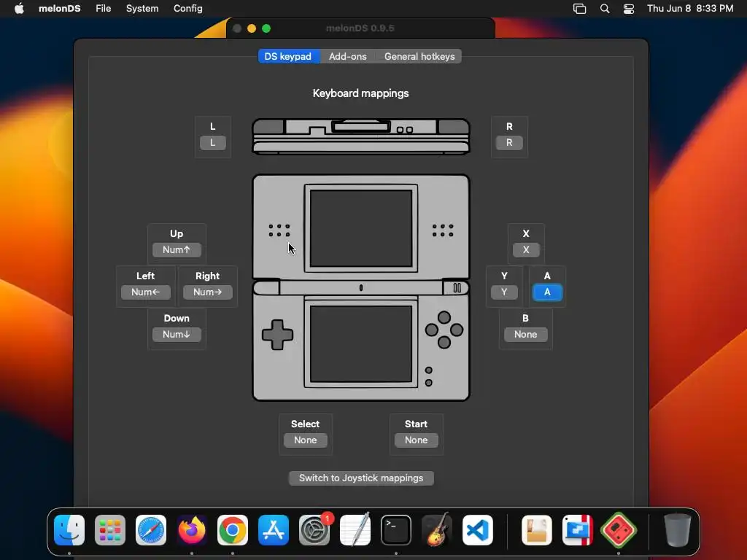Open TextEdit from the dock
747x560 pixels.
coord(355,530)
